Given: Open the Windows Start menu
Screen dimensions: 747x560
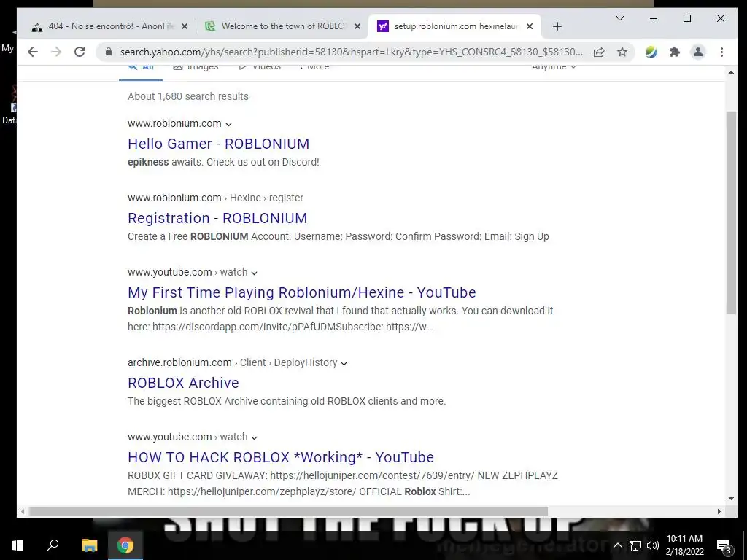Looking at the screenshot, I should pyautogui.click(x=18, y=545).
